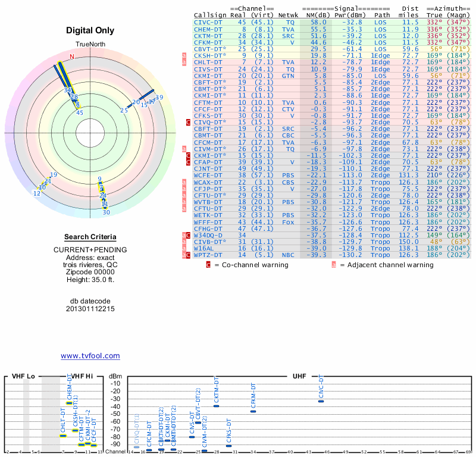This screenshot has height=457, width=476.
Task: Select CFHG-DT callsign in the table
Action: click(x=208, y=228)
